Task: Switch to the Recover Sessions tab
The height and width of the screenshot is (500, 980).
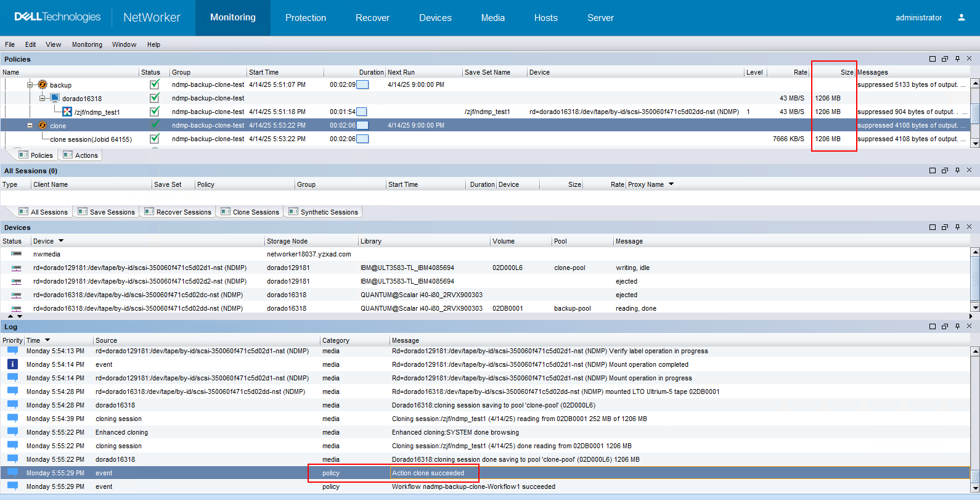Action: 178,211
